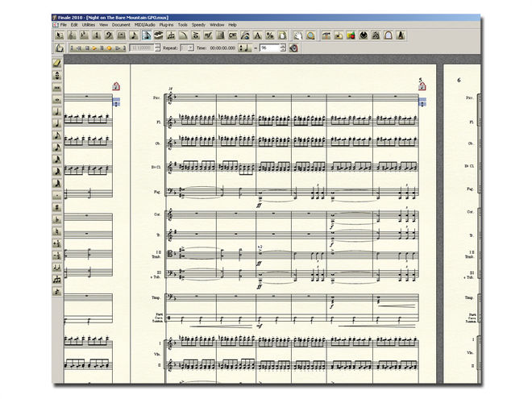Screen dimensions: 532x399
Task: Select the Chord tool (CM7 icon)
Action: tap(232, 35)
